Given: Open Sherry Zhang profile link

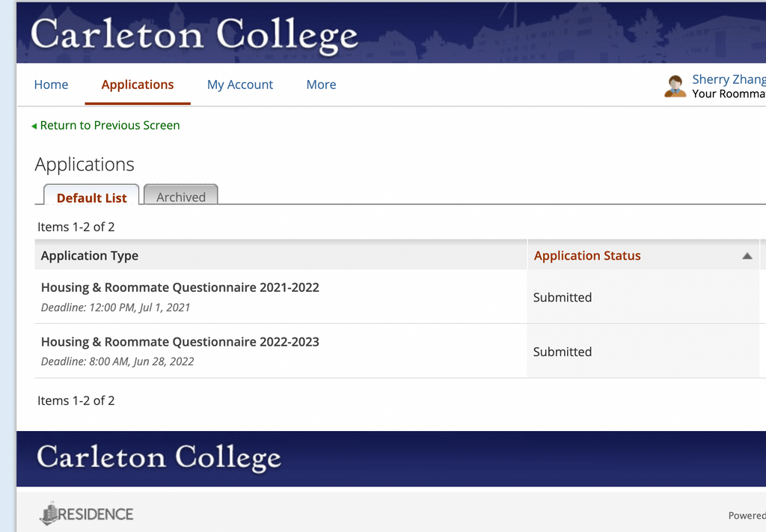Looking at the screenshot, I should [x=729, y=79].
